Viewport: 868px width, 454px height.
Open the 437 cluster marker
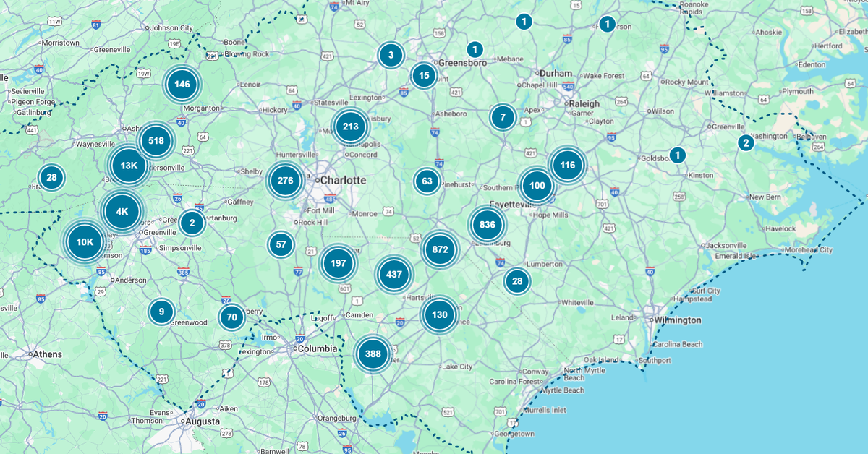pyautogui.click(x=394, y=275)
